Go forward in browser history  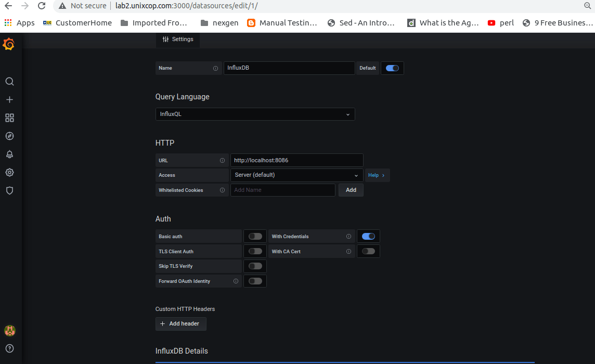(25, 6)
